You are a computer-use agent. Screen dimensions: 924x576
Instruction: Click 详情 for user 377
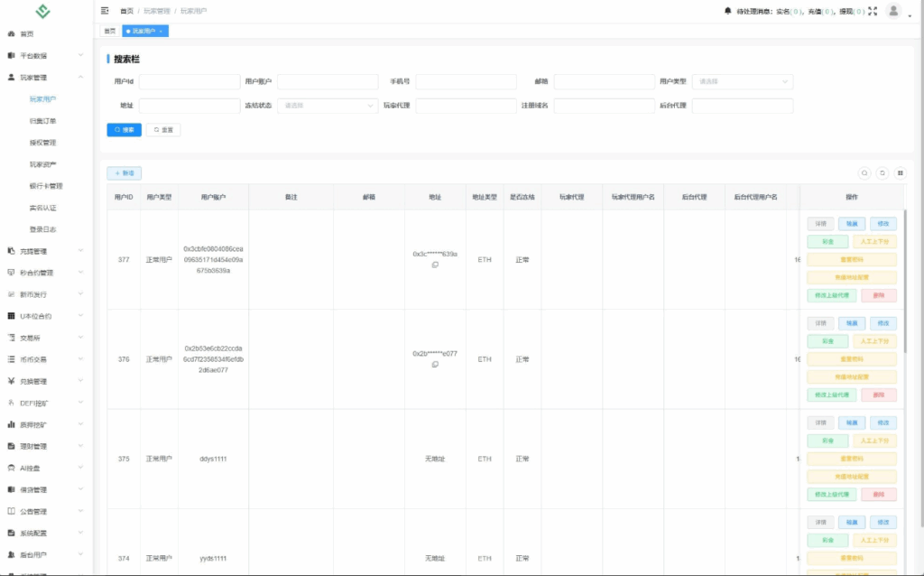tap(821, 224)
